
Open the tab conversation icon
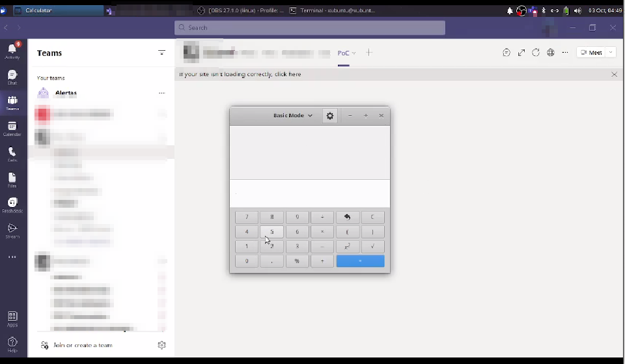[x=507, y=53]
